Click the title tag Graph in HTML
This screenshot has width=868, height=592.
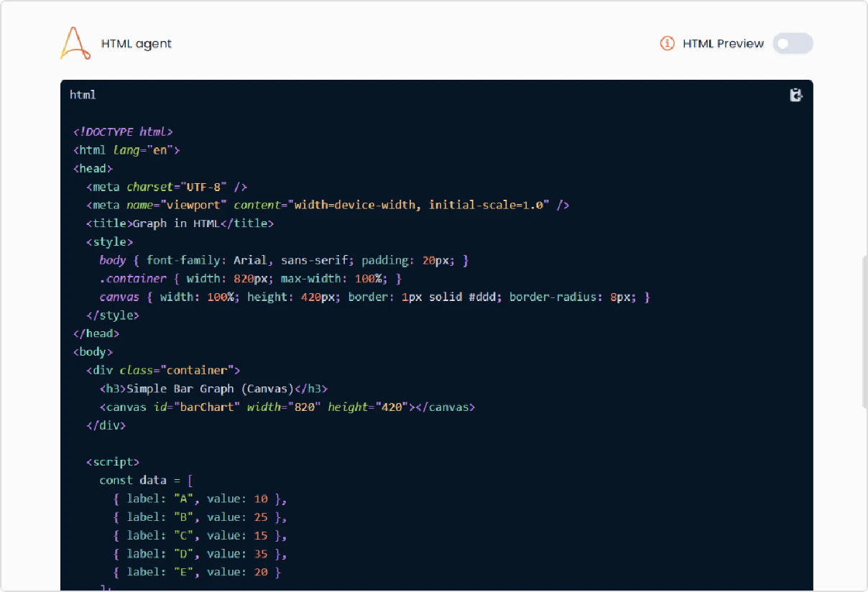tap(181, 223)
